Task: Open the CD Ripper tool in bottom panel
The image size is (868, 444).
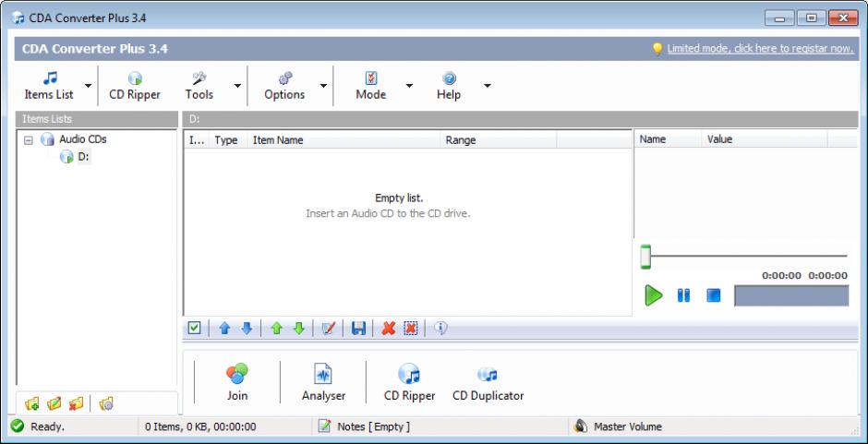Action: tap(410, 382)
